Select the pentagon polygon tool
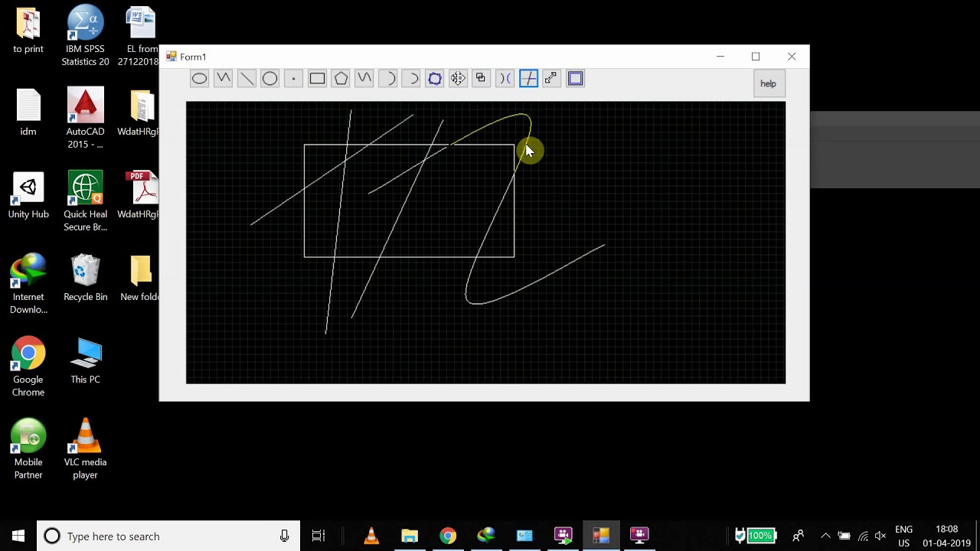 341,78
